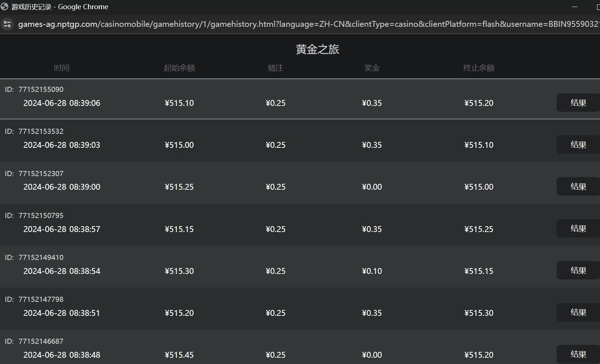
Task: Open the result for the 08:38:51 round
Action: point(578,312)
